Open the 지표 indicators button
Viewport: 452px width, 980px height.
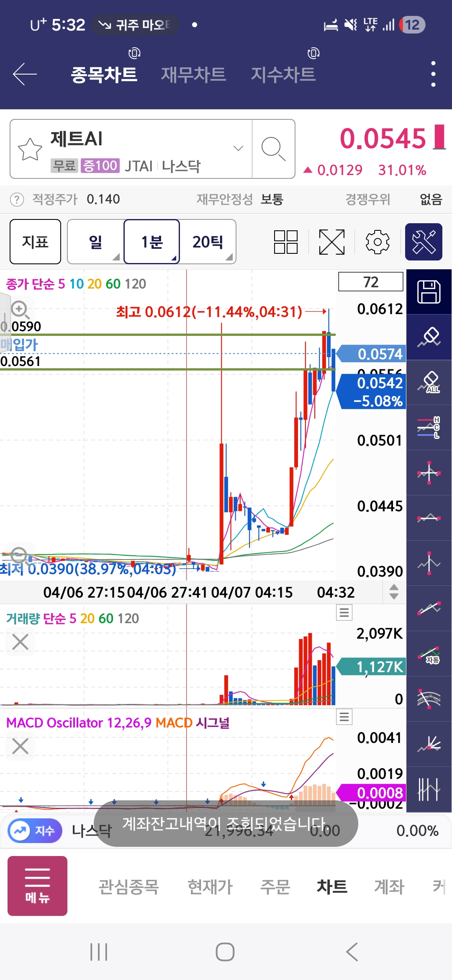point(35,242)
